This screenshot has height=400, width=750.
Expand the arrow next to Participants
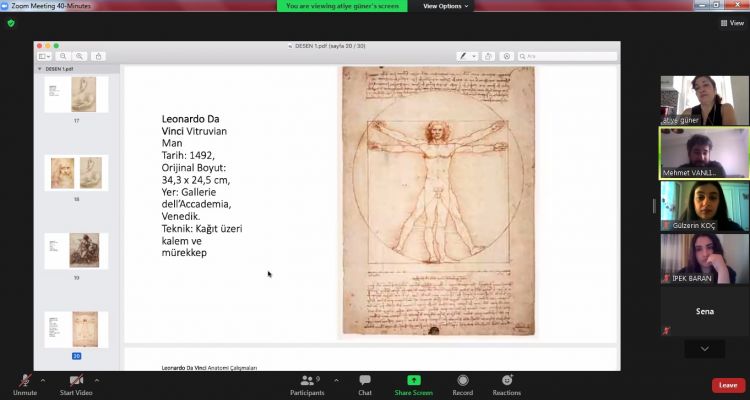(x=336, y=380)
